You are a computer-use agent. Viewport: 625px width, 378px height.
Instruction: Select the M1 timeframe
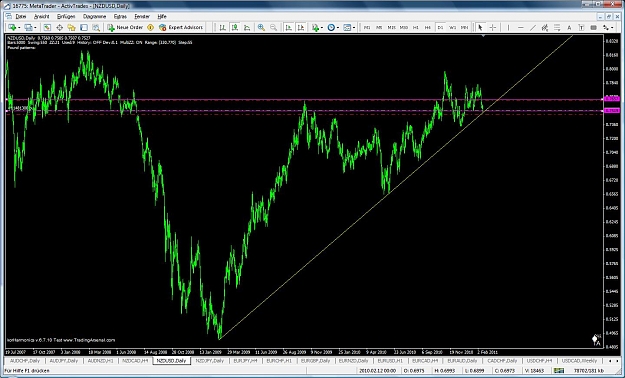pos(367,28)
